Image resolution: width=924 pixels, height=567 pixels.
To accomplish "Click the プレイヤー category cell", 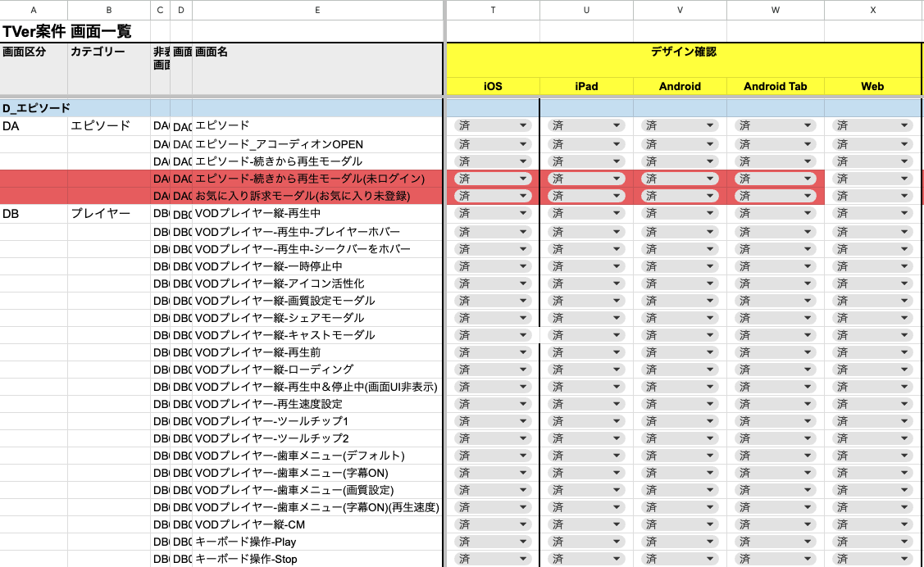I will (109, 213).
